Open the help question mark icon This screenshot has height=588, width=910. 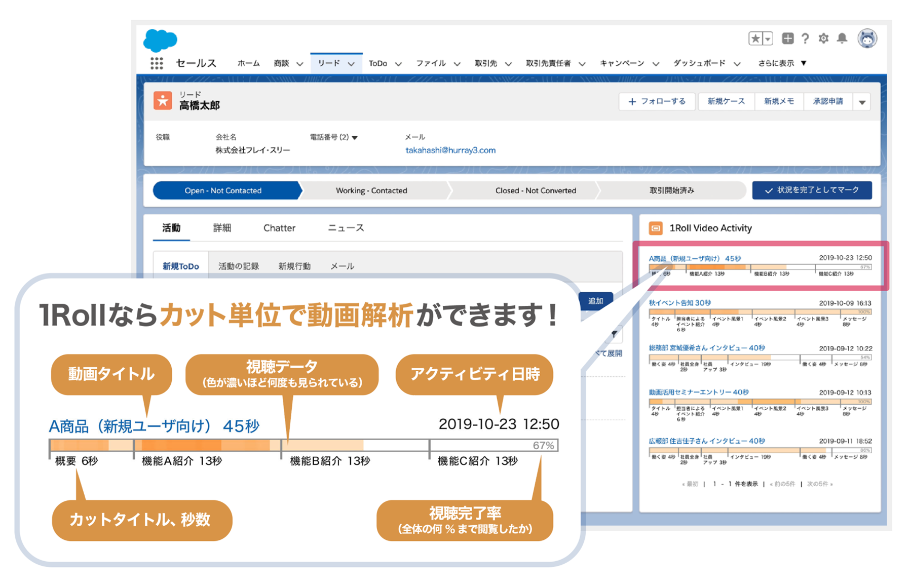[805, 38]
